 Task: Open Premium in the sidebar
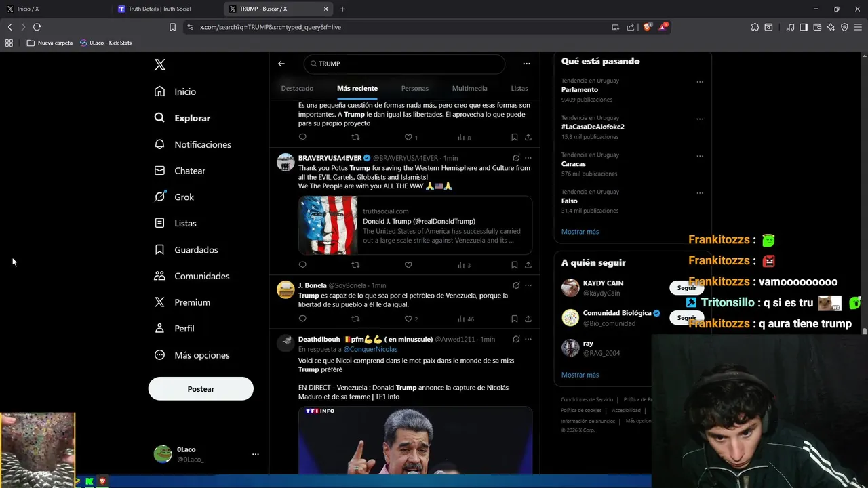[x=182, y=302]
